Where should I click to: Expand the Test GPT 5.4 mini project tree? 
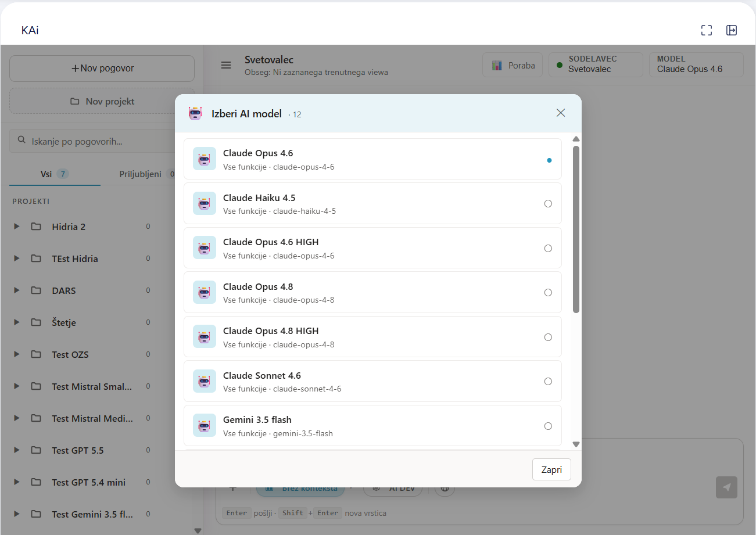[x=17, y=482]
